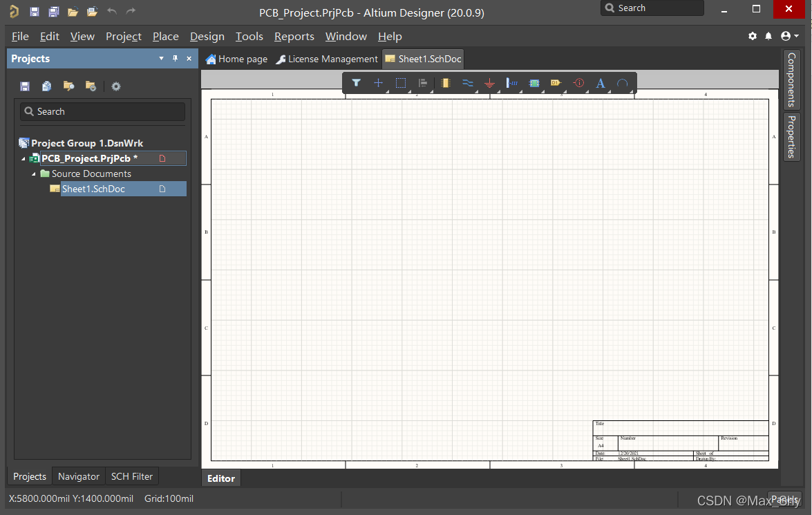Click the Compile documents icon in Projects panel

click(x=46, y=86)
